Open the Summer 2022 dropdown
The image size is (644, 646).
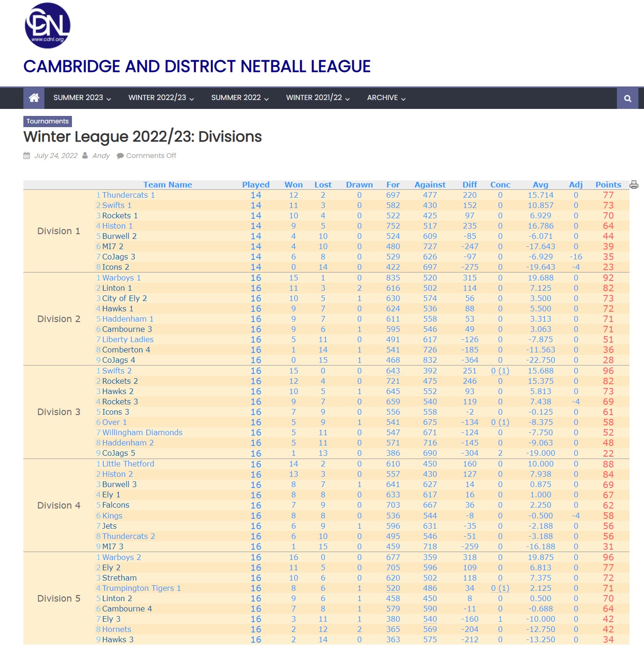[239, 98]
